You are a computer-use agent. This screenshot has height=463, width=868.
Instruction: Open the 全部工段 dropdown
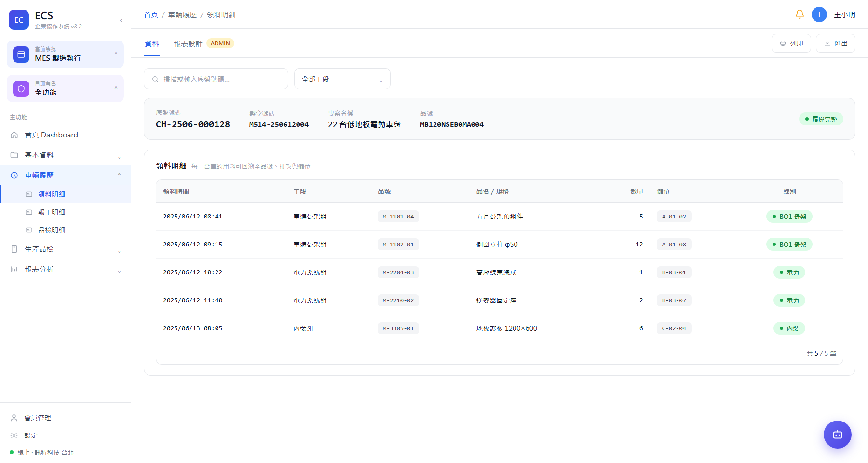[x=342, y=79]
